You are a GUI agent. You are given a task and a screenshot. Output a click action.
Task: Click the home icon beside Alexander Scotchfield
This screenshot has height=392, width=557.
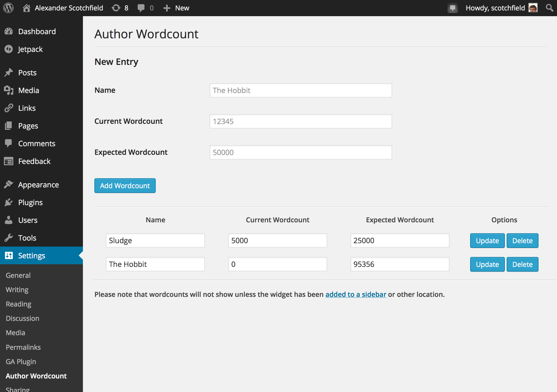(26, 8)
